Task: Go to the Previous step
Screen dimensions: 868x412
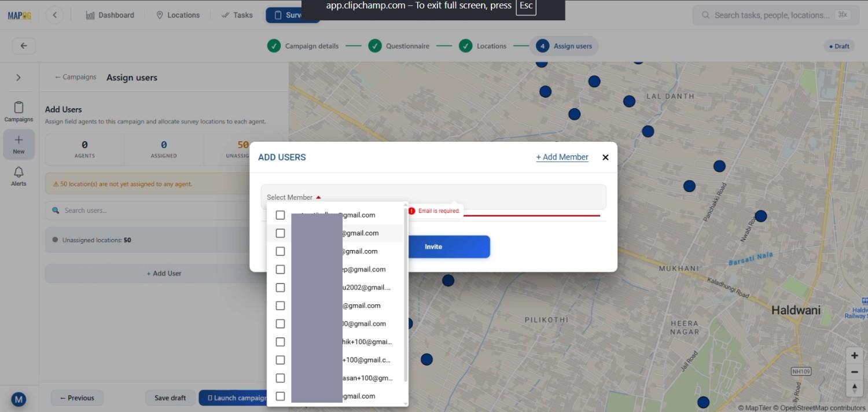Action: 77,398
